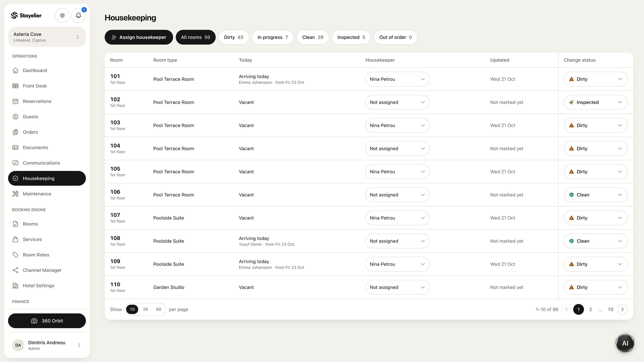Open Hotel Settings building icon
Viewport: 644px width, 362px height.
pyautogui.click(x=15, y=286)
